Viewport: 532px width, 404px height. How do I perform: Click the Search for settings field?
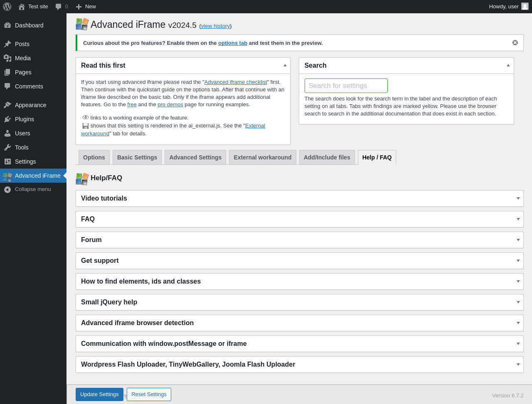click(x=346, y=86)
